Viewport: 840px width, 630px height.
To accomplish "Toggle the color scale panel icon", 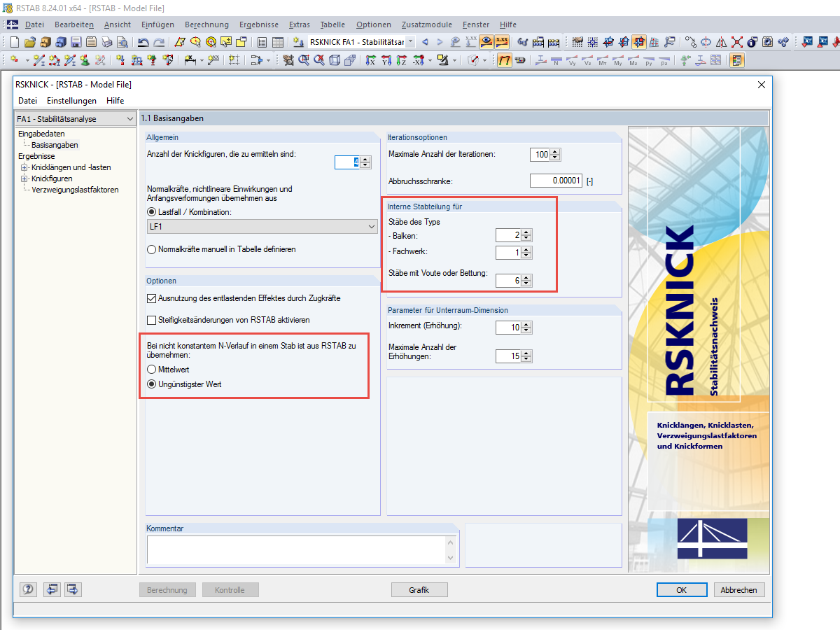I will pyautogui.click(x=737, y=60).
